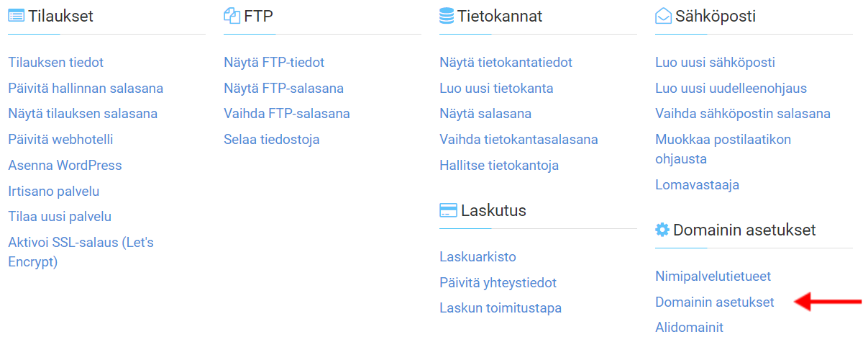Select Asenna WordPress link
868x337 pixels.
[x=65, y=166]
